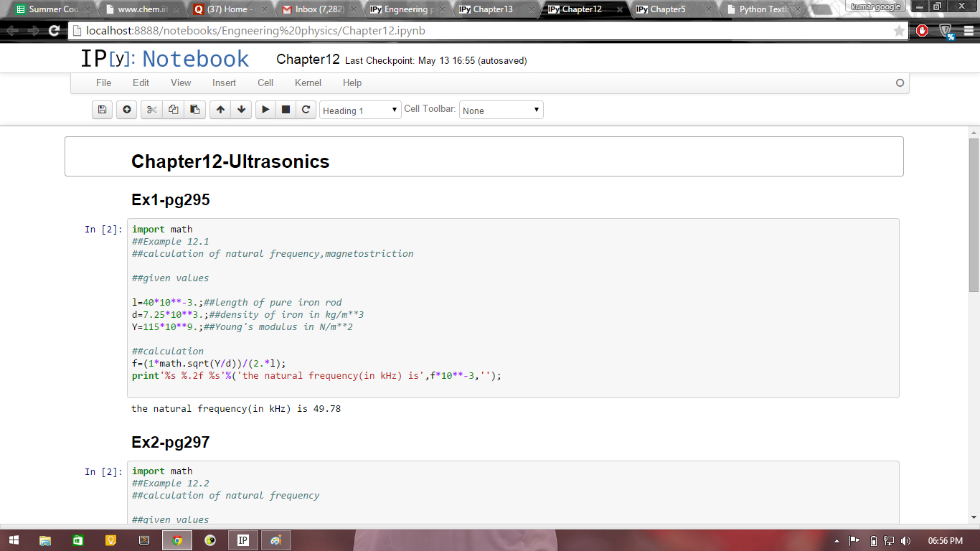Click the Windows Start button in the taskbar
980x551 pixels.
click(13, 540)
